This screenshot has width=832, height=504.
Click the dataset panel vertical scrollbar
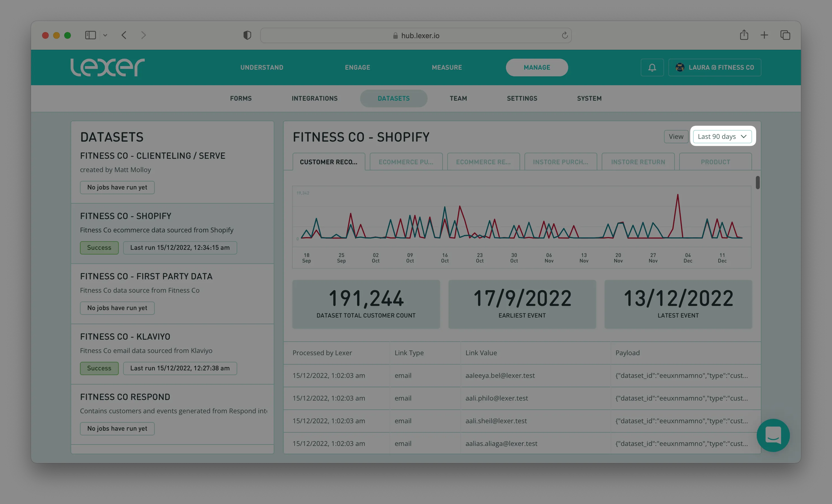pyautogui.click(x=757, y=183)
